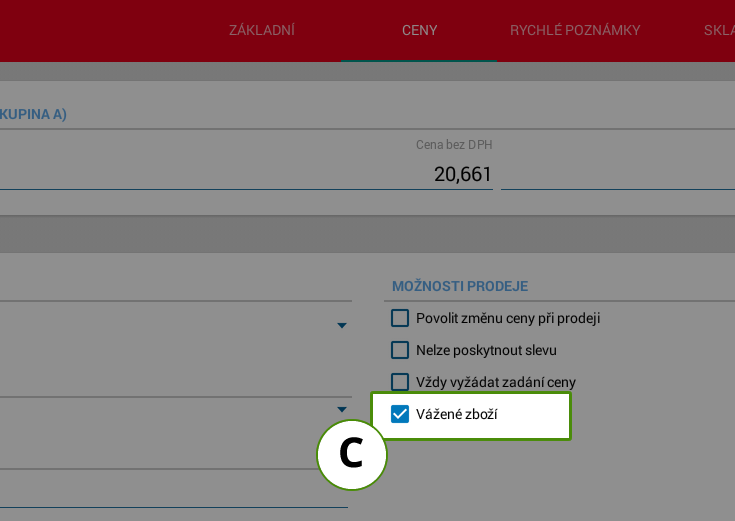The image size is (735, 521).
Task: Expand the upper dropdown arrow beside 'Povolit změnu'
Action: coord(342,325)
